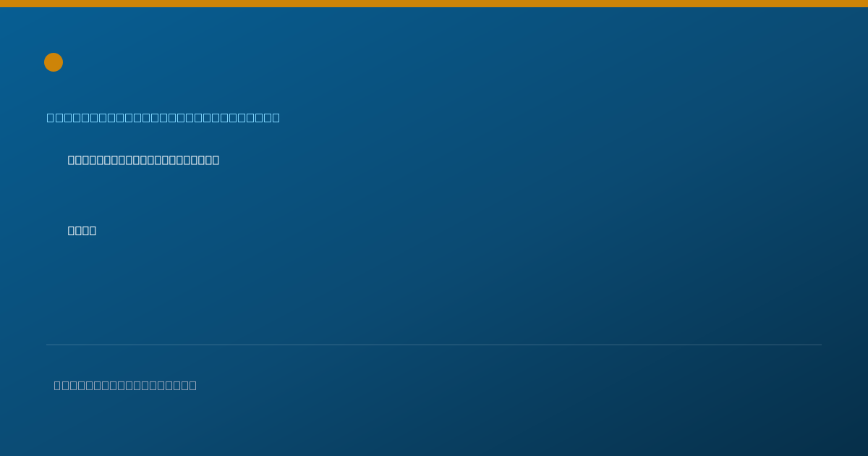Image resolution: width=868 pixels, height=456 pixels.
Task: Click the middle of the light-blue heading
Action: pyautogui.click(x=163, y=117)
